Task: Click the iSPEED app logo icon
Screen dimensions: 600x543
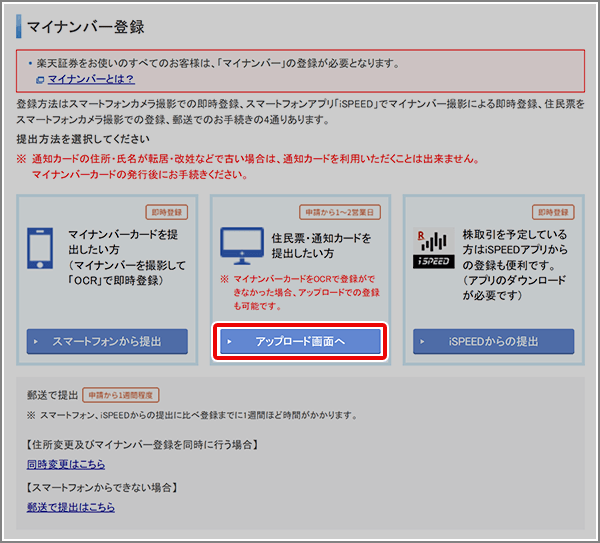Action: click(434, 248)
